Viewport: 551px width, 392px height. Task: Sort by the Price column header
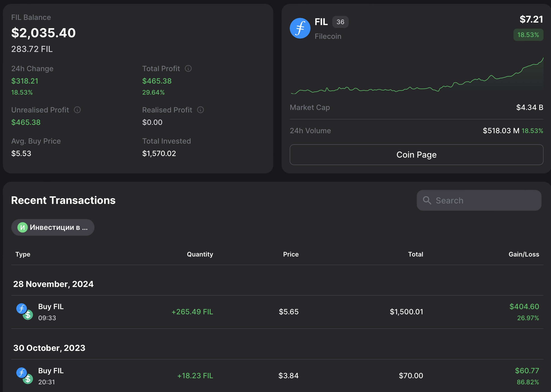(x=291, y=254)
